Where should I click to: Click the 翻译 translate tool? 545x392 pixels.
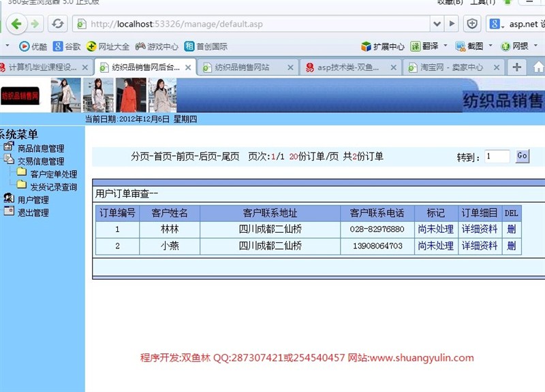(x=424, y=46)
